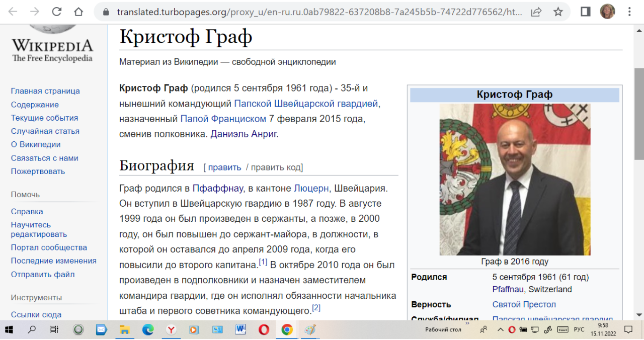Open the browser side panel icon
Viewport: 644px width, 340px height.
click(x=585, y=12)
